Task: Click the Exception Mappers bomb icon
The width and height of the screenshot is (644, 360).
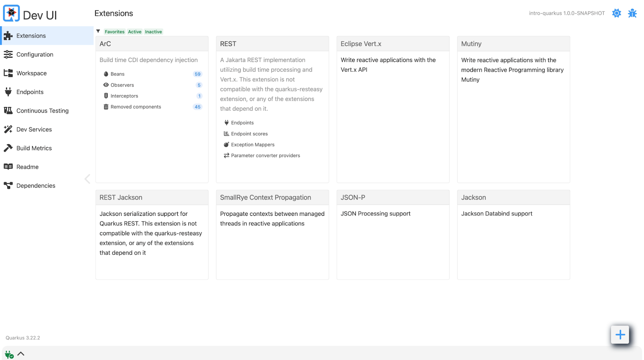Action: [227, 145]
